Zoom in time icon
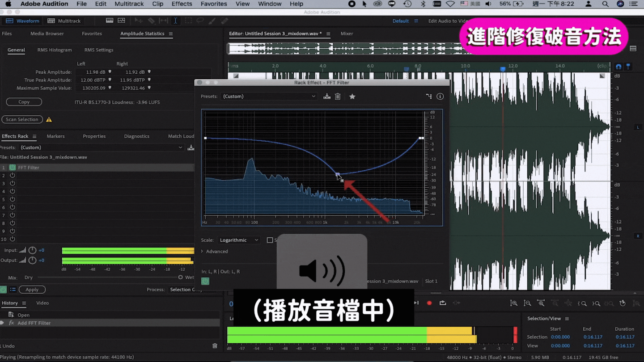The image size is (644, 362). point(541,303)
